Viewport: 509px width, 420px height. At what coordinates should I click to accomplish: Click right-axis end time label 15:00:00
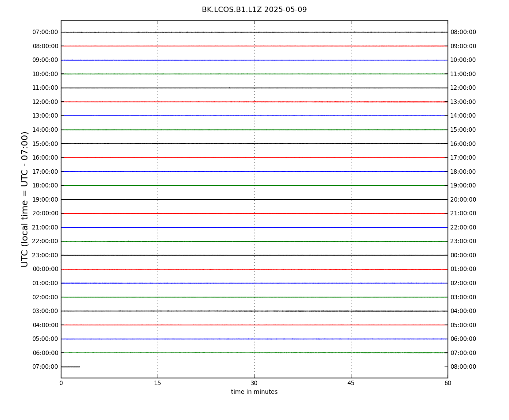(x=463, y=130)
